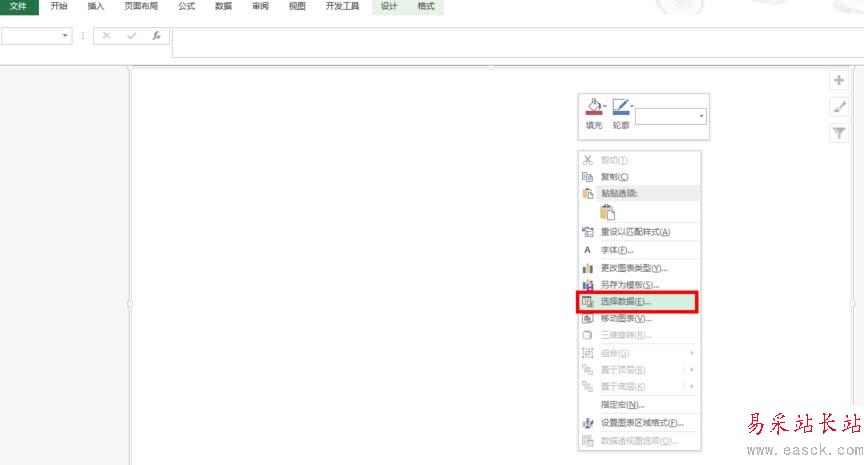Switch to the 审阅 ribbon tab
864x465 pixels.
(260, 7)
